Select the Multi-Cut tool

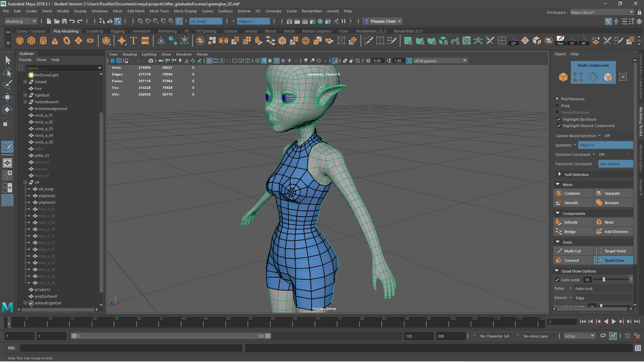point(572,251)
